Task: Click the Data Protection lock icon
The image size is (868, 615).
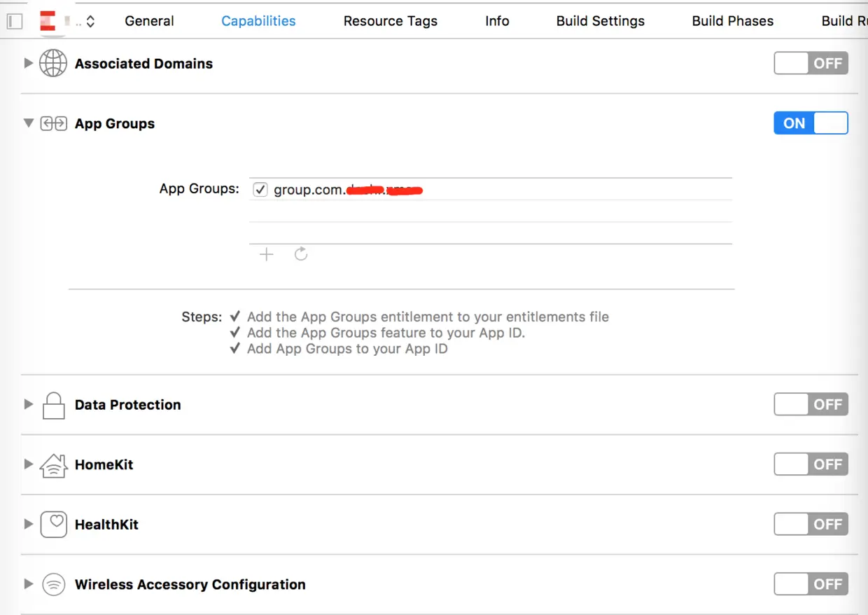Action: (x=53, y=405)
